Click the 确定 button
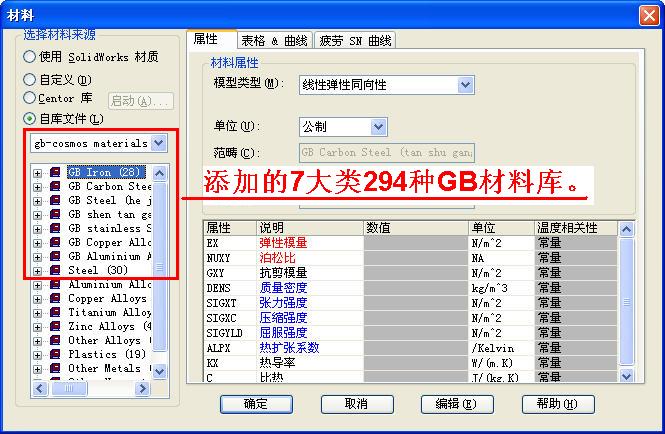 coord(256,404)
